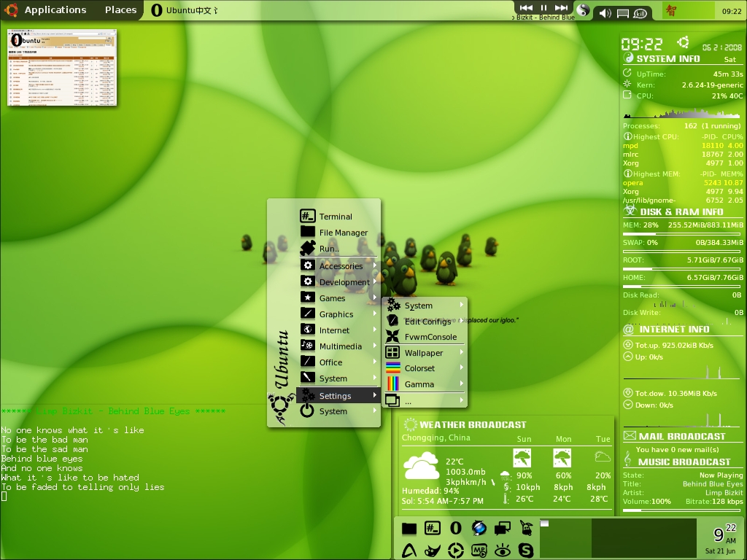Click the Internet globe icon in the menu

pos(307,330)
